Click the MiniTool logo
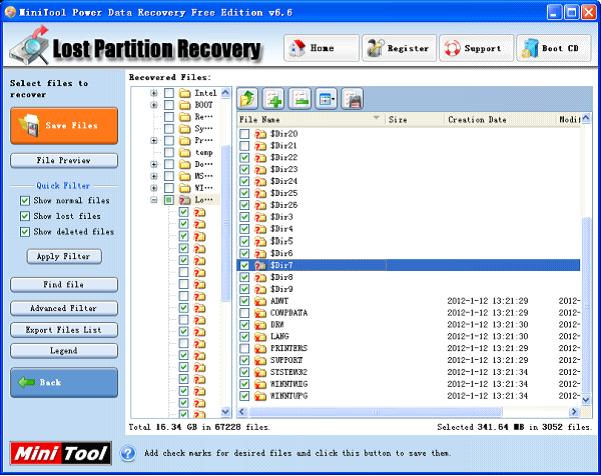Image resolution: width=601 pixels, height=476 pixels. pyautogui.click(x=61, y=453)
